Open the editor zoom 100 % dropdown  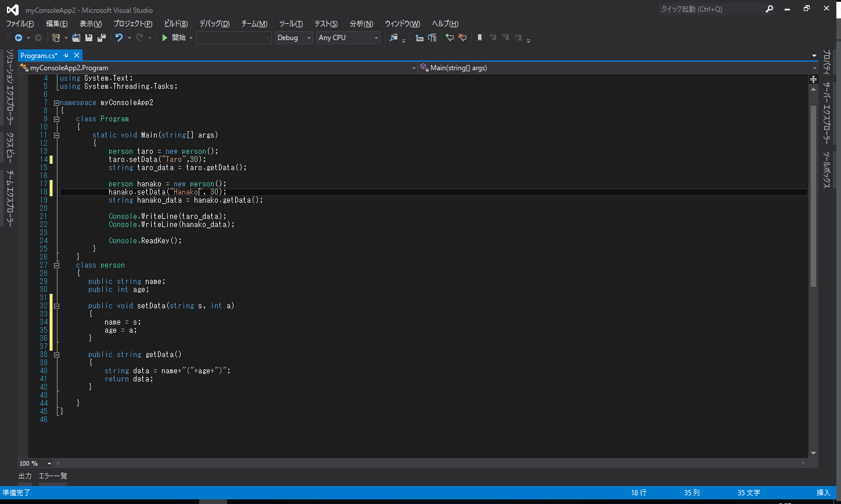[49, 463]
